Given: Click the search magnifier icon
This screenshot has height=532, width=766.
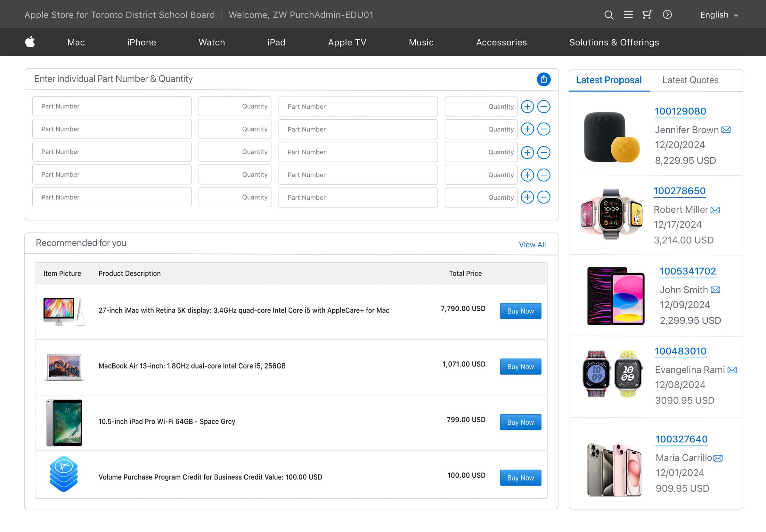Looking at the screenshot, I should coord(608,15).
